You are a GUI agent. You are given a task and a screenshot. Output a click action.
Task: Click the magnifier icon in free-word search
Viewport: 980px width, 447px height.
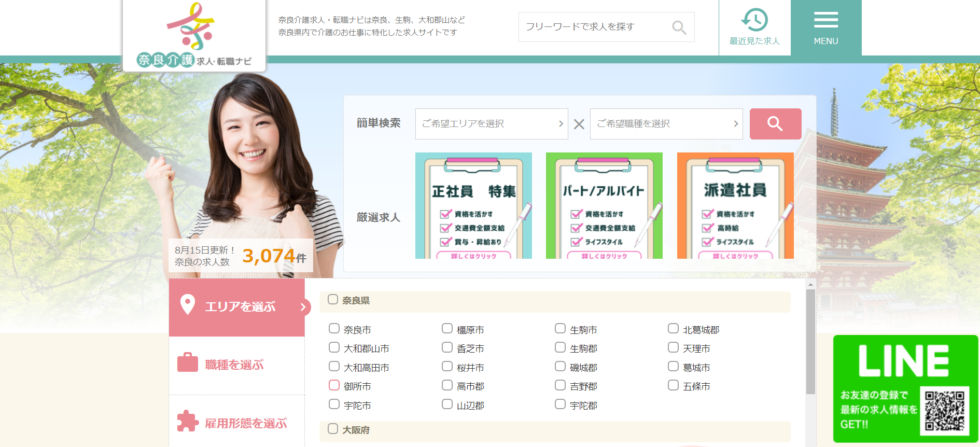pyautogui.click(x=679, y=27)
